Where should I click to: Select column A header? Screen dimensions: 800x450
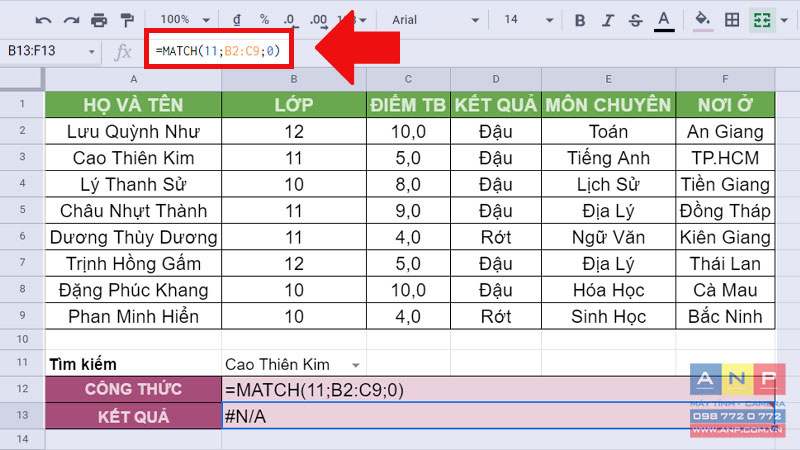point(133,79)
